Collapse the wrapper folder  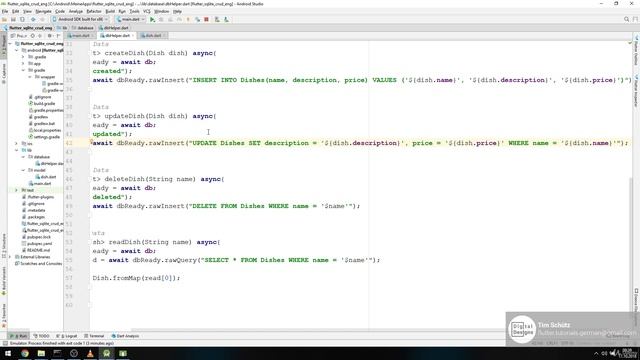[30, 77]
